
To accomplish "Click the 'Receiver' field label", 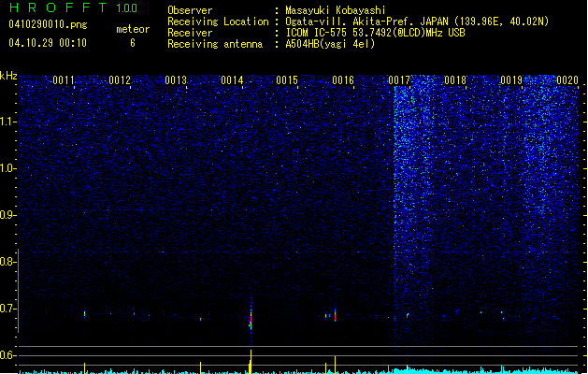I will (x=190, y=33).
